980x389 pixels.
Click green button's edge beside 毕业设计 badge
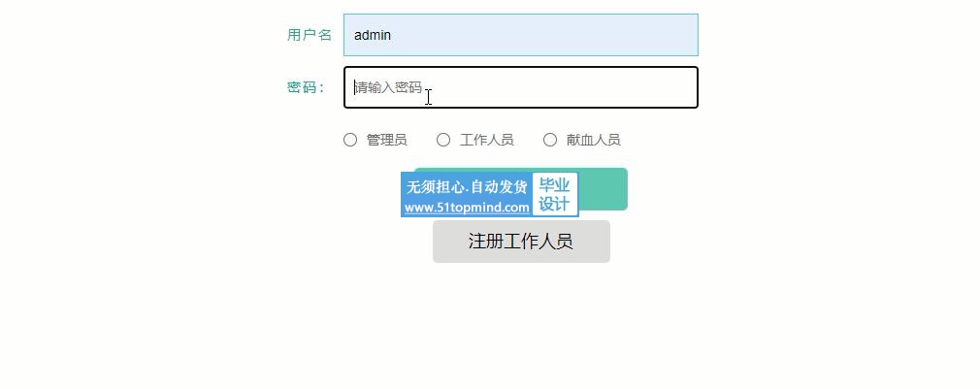click(603, 189)
